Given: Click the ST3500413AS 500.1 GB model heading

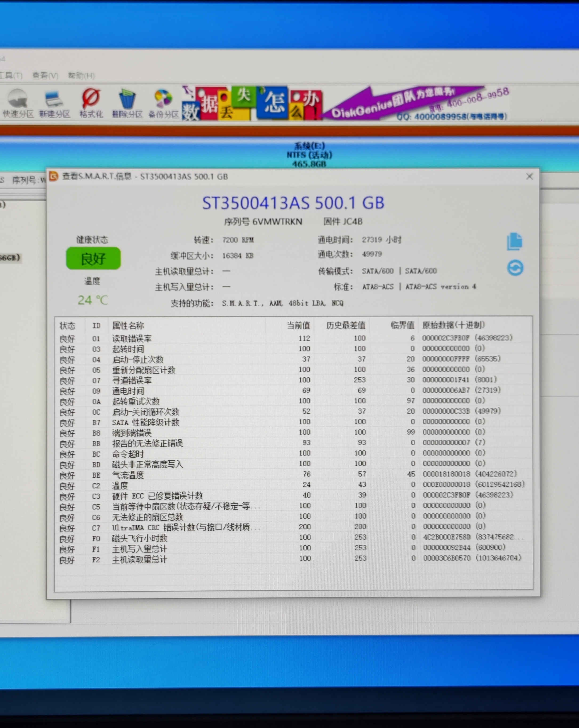Looking at the screenshot, I should [293, 203].
